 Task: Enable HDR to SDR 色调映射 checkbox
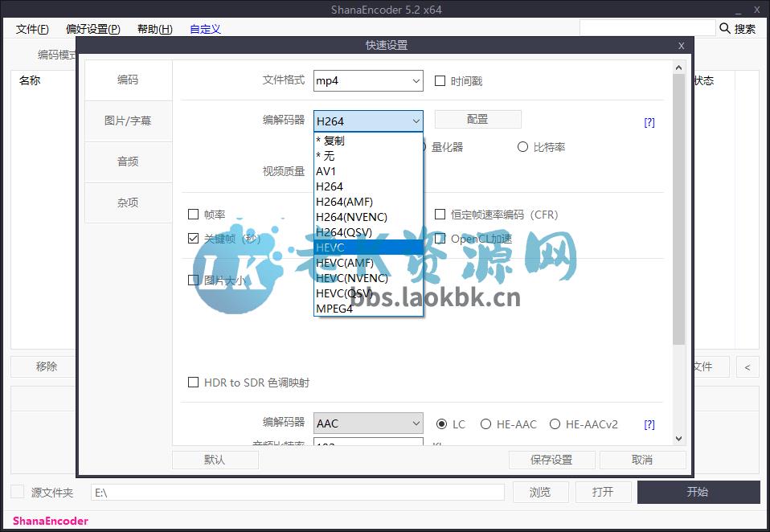(x=194, y=382)
